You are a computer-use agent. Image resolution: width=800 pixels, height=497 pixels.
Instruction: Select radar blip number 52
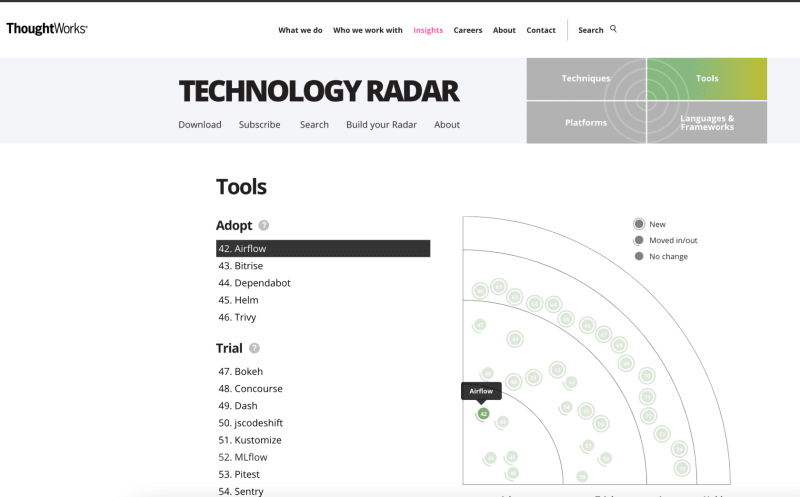point(558,370)
